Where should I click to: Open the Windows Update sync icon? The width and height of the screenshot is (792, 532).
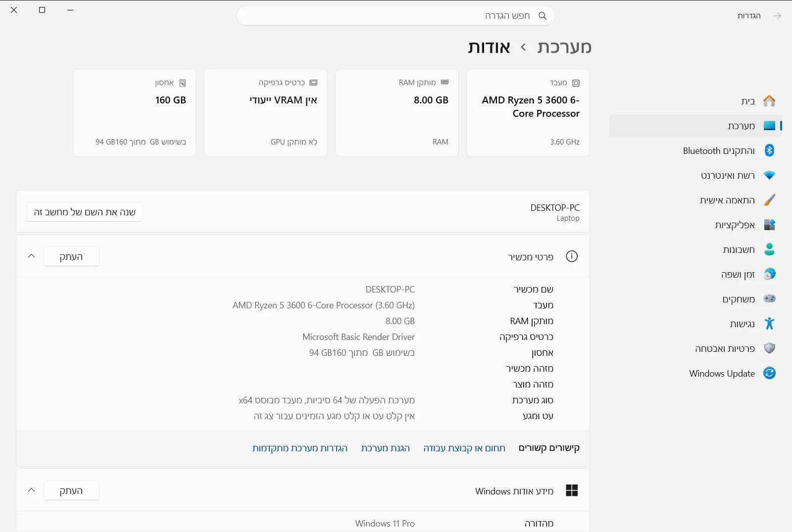(769, 373)
